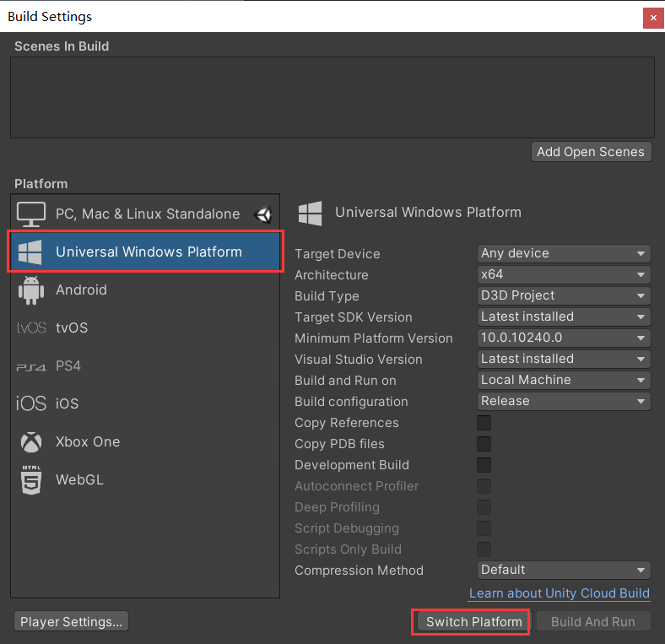Click the WebGL HTML5 icon

point(31,480)
